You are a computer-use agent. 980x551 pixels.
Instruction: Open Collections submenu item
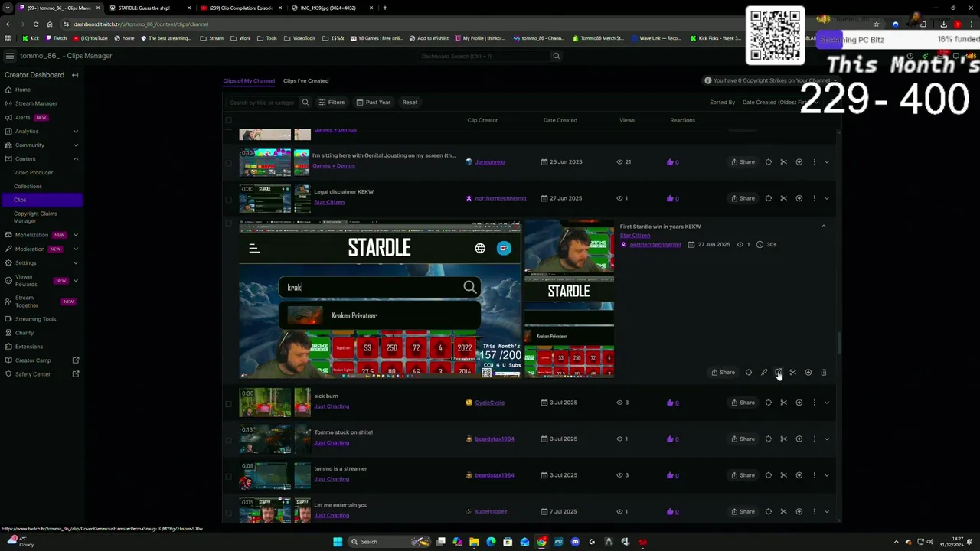[28, 186]
